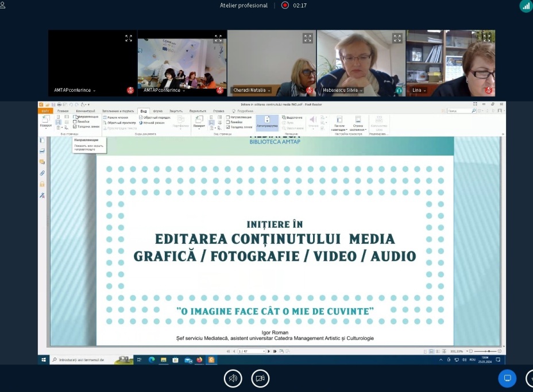Switch to the Комментарий ribbon tab
The height and width of the screenshot is (392, 533).
pos(86,111)
